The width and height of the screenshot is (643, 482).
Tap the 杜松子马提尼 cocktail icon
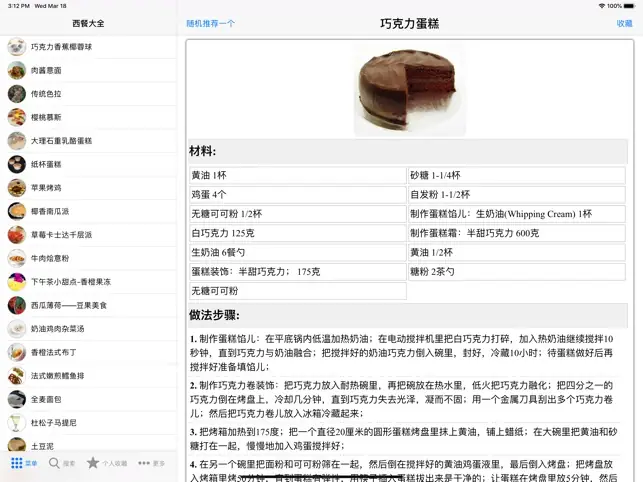tap(17, 422)
